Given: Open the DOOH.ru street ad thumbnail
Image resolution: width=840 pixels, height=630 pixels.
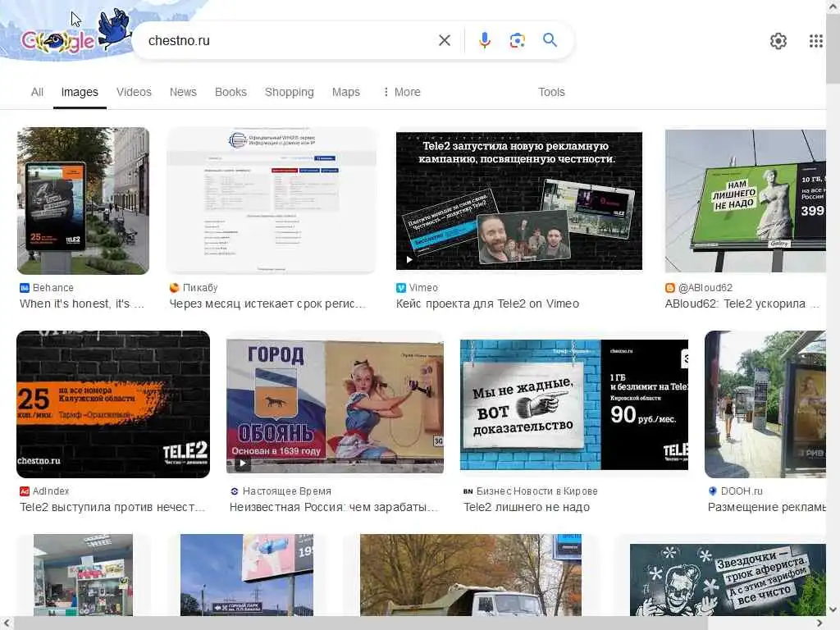Looking at the screenshot, I should tap(765, 404).
